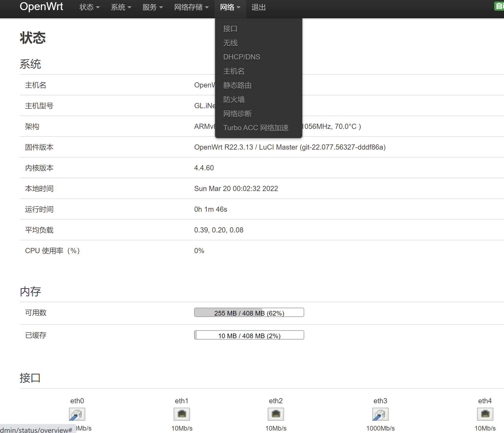
Task: Click the 自动刷新 button in the corner
Action: (x=499, y=6)
